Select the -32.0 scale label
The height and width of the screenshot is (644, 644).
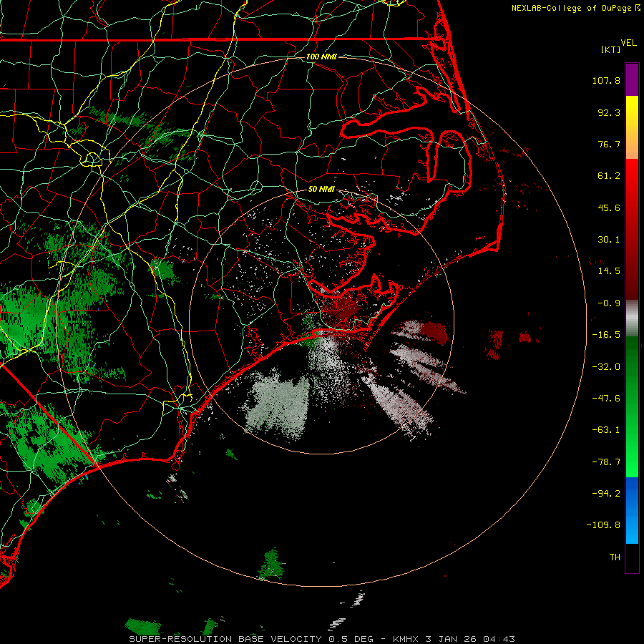(x=606, y=367)
